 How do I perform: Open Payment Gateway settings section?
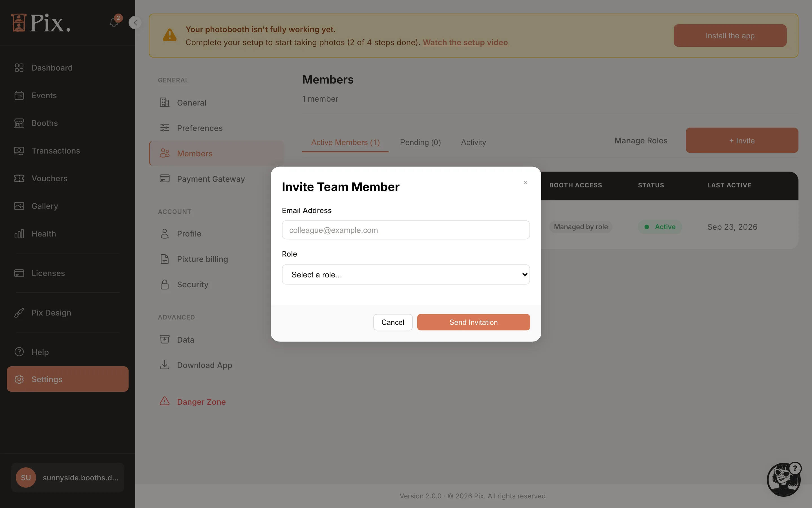click(217, 179)
